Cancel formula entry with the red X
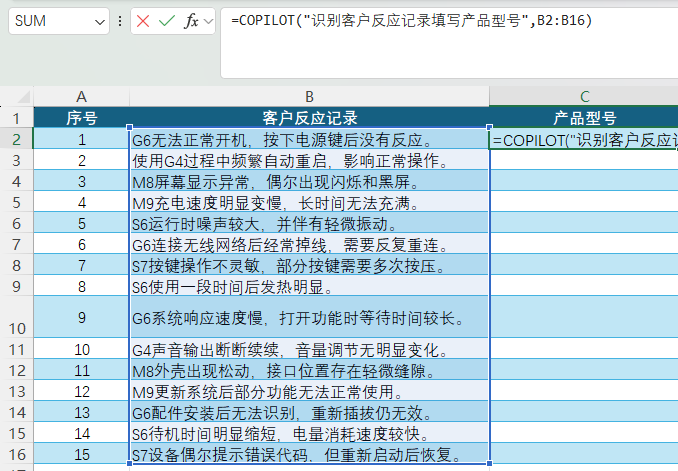Screen dimensions: 678x471 click(143, 21)
